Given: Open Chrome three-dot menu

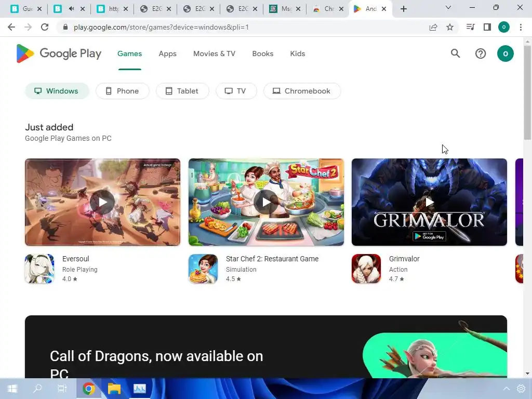Looking at the screenshot, I should (x=521, y=27).
